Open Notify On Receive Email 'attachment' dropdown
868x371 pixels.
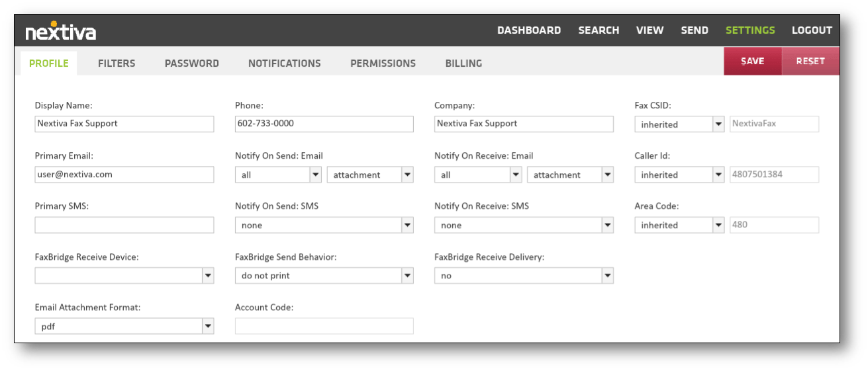tap(570, 175)
